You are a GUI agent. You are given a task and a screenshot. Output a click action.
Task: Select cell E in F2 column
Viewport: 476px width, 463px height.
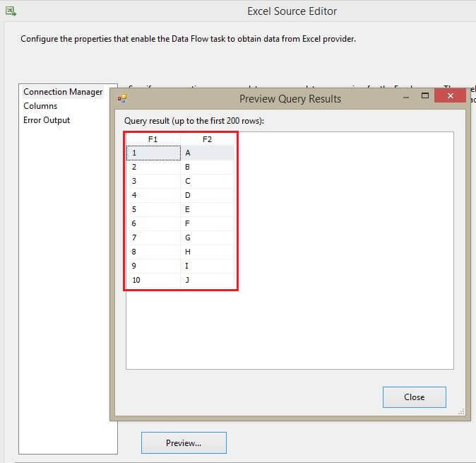[x=208, y=210]
